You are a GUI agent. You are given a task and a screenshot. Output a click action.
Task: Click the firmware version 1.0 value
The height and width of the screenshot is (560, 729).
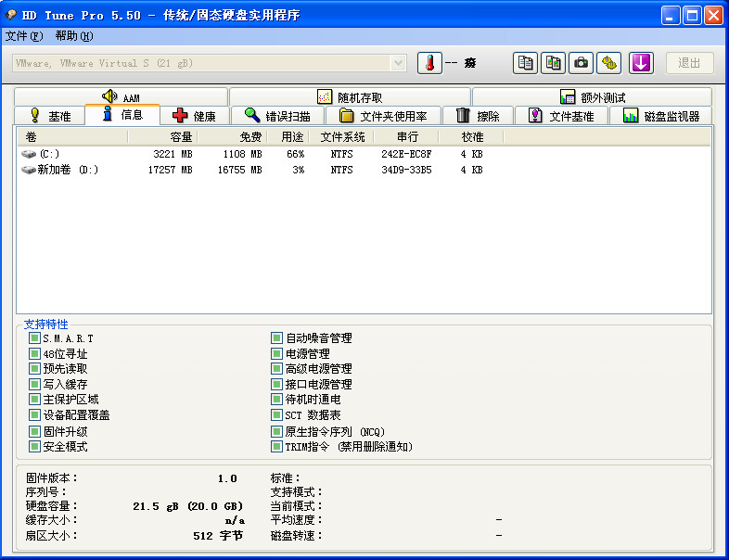pos(227,478)
